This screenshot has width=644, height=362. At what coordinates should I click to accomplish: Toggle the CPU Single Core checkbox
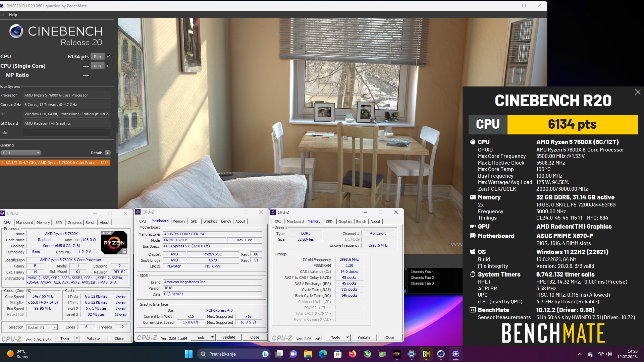[109, 66]
